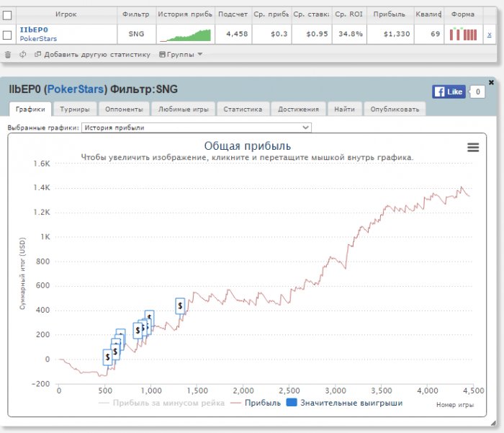Click the trash delete icon under the table
This screenshot has width=504, height=433.
coord(8,55)
